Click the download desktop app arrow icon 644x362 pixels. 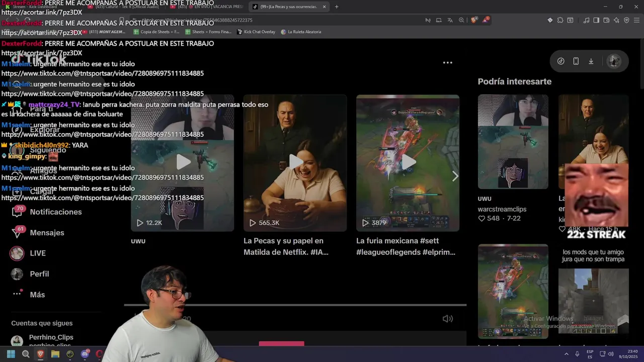point(591,61)
